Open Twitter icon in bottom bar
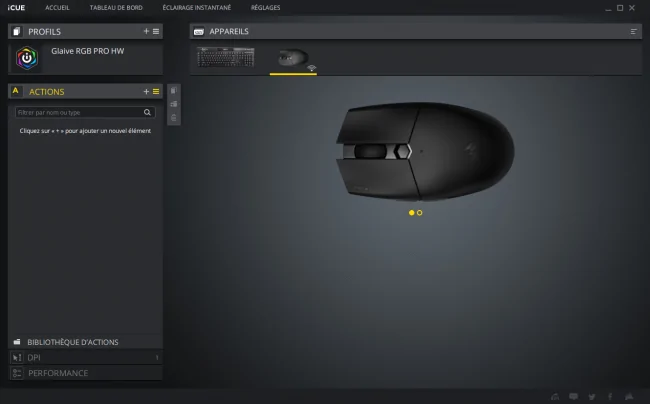Viewport: 650px width, 404px height. (592, 397)
